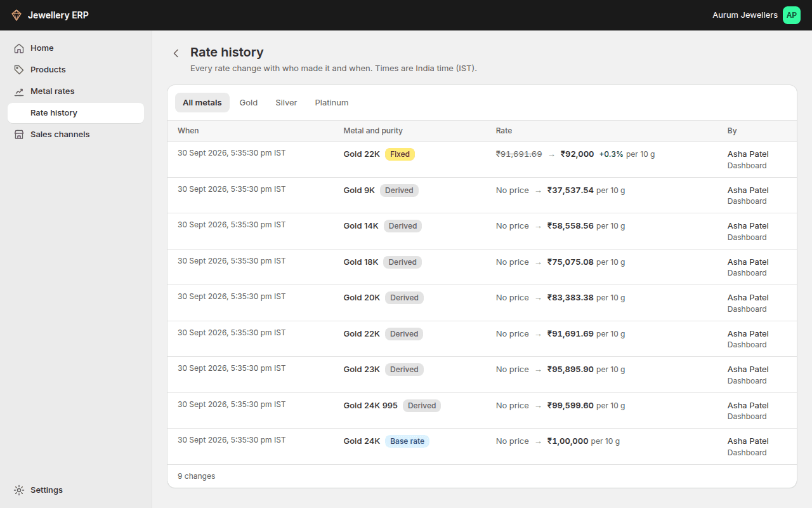This screenshot has width=812, height=508.
Task: Click the +0.3% change indicator
Action: (x=612, y=154)
